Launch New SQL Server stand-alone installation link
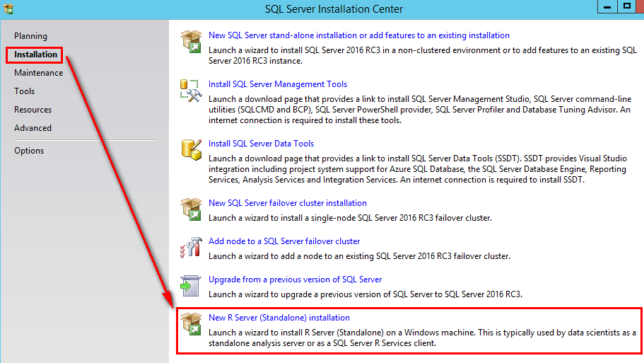The width and height of the screenshot is (644, 363). [x=358, y=35]
